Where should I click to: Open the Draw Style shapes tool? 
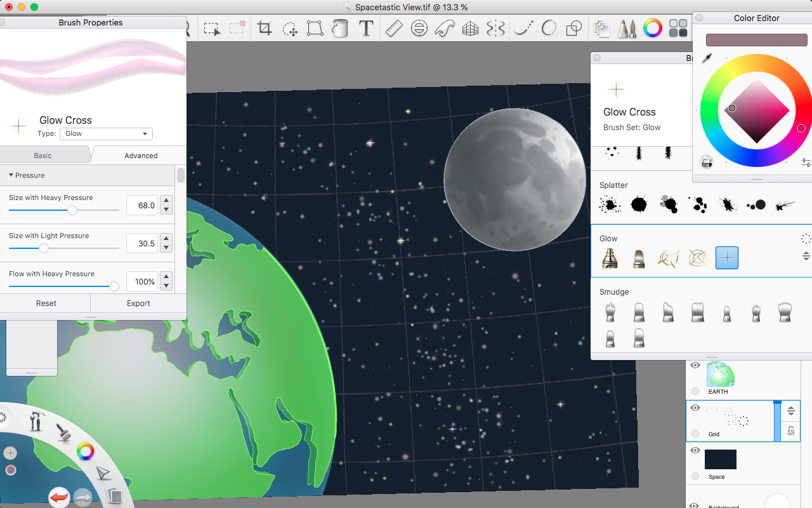573,29
